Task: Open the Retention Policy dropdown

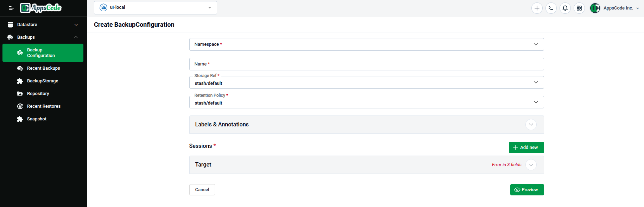Action: 367,102
